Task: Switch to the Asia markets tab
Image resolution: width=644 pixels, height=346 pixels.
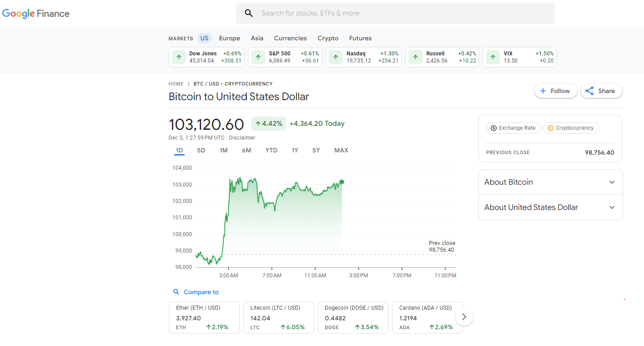Action: pyautogui.click(x=257, y=38)
